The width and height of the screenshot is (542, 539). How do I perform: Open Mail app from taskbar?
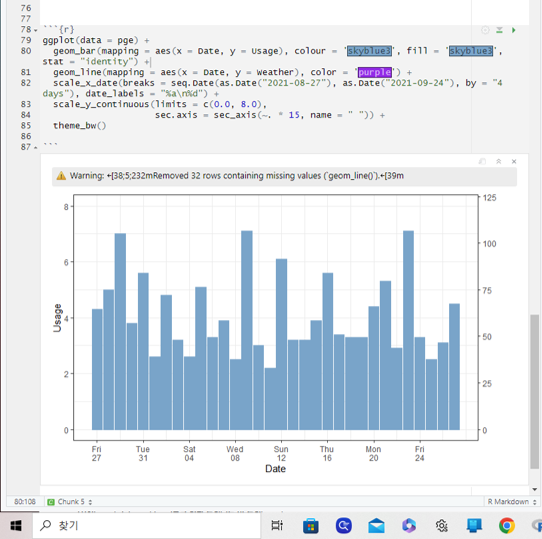(x=376, y=526)
